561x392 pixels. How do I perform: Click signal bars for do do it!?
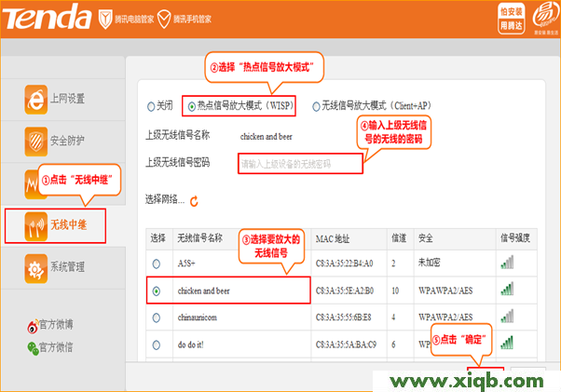point(507,343)
